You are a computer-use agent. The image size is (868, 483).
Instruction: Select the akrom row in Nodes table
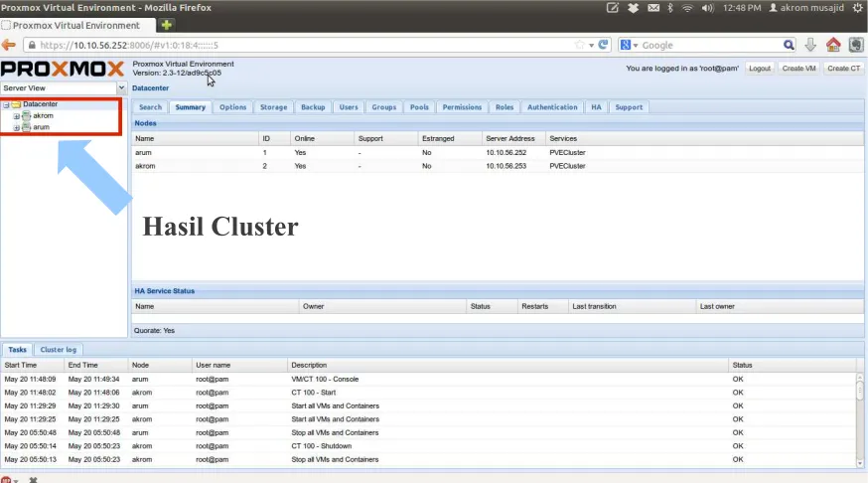coord(498,166)
